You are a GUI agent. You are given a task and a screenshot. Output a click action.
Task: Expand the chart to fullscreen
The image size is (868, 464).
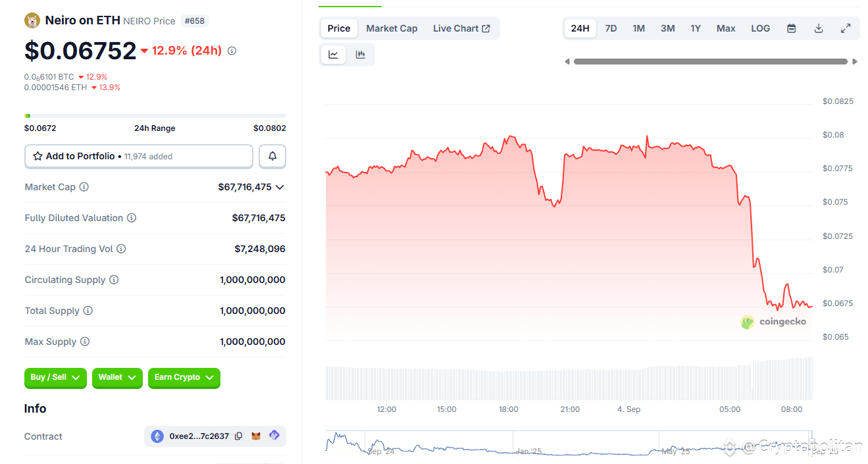[x=845, y=28]
